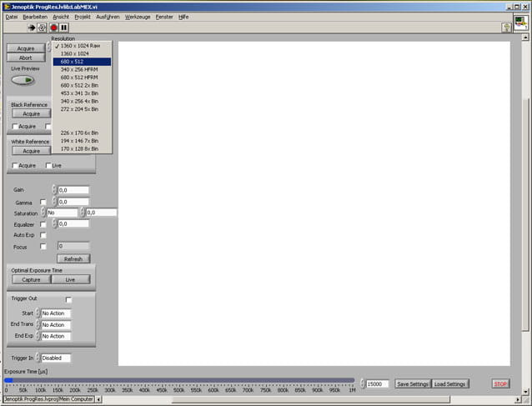The image size is (532, 406).
Task: Tick the Trigger Out checkbox
Action: click(x=69, y=299)
